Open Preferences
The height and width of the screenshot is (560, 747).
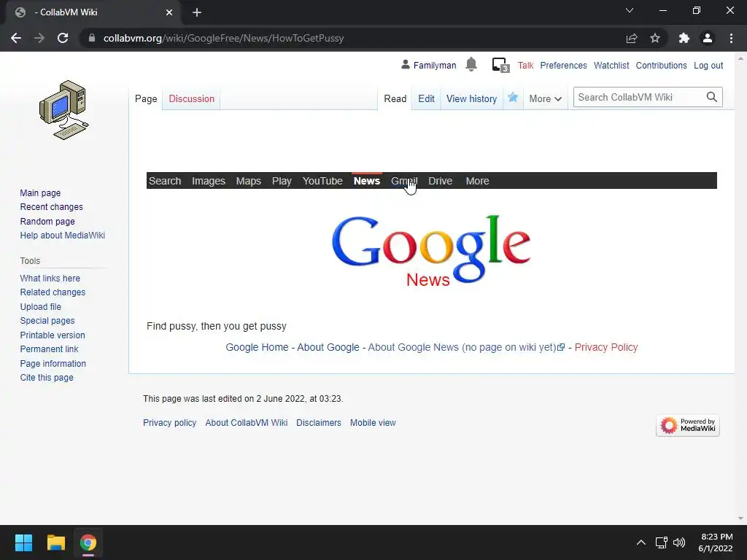[x=564, y=65]
